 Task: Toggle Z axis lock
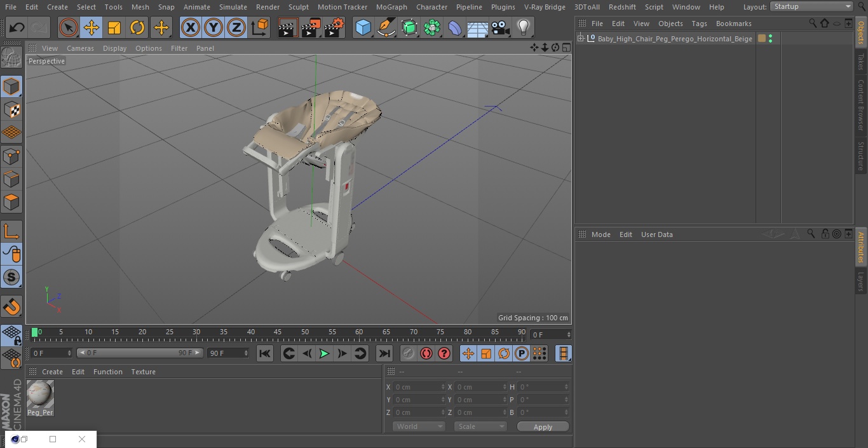coord(236,27)
